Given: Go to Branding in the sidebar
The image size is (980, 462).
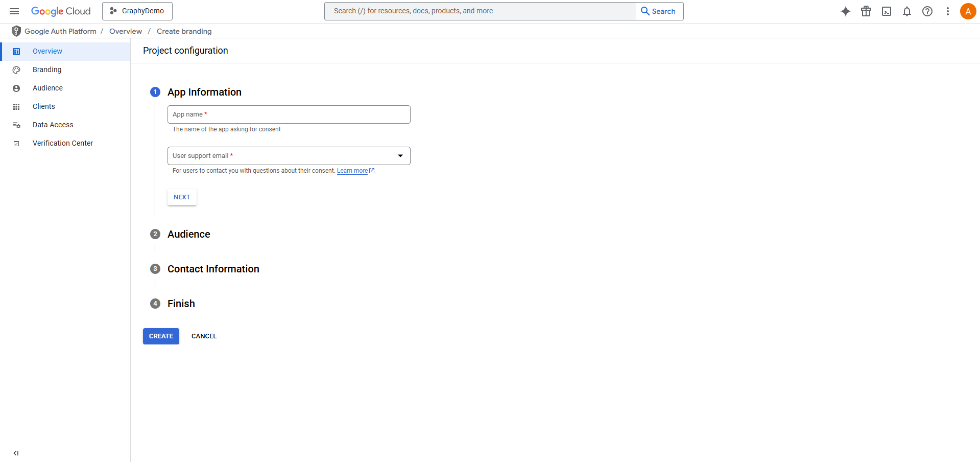Looking at the screenshot, I should (x=47, y=70).
